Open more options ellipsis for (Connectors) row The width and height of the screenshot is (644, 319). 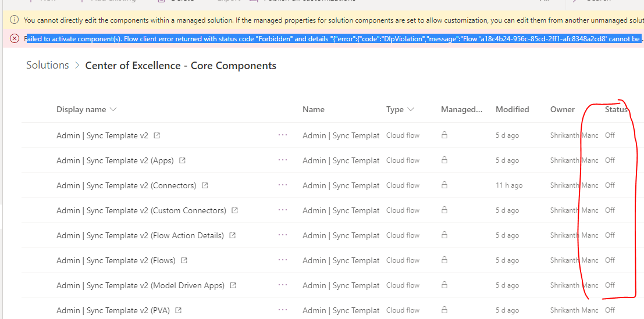[283, 185]
